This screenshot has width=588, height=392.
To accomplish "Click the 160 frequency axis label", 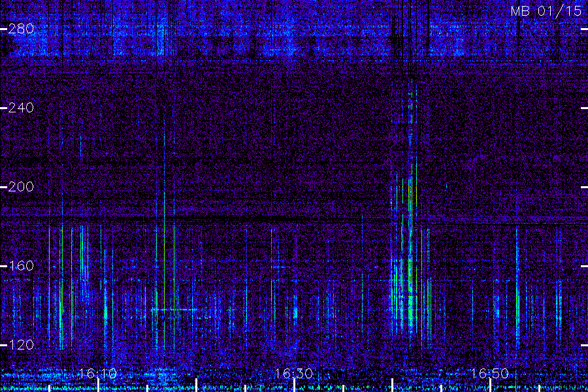I will coord(21,266).
